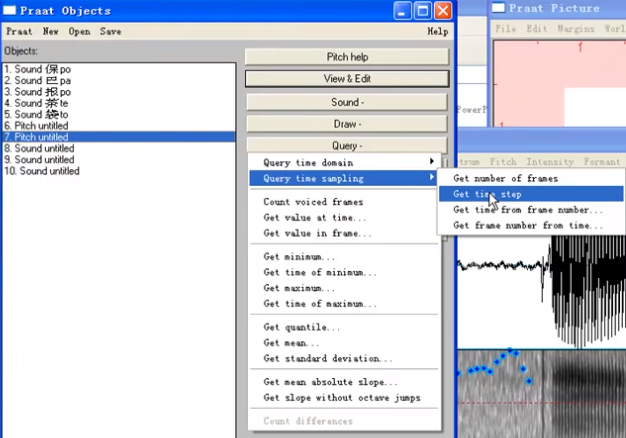Select Get maximum... command
The width and height of the screenshot is (626, 438).
pos(345,288)
